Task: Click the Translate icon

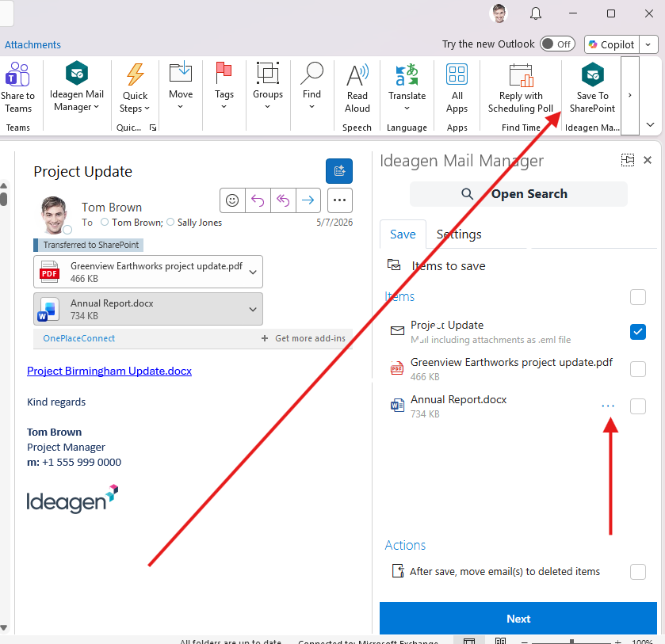Action: tap(407, 74)
